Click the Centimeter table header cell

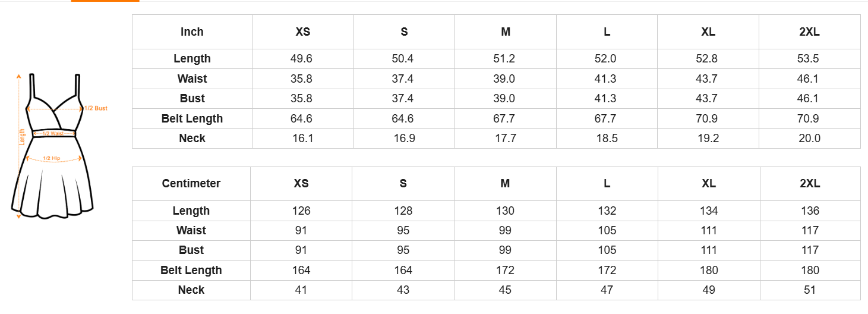[191, 184]
